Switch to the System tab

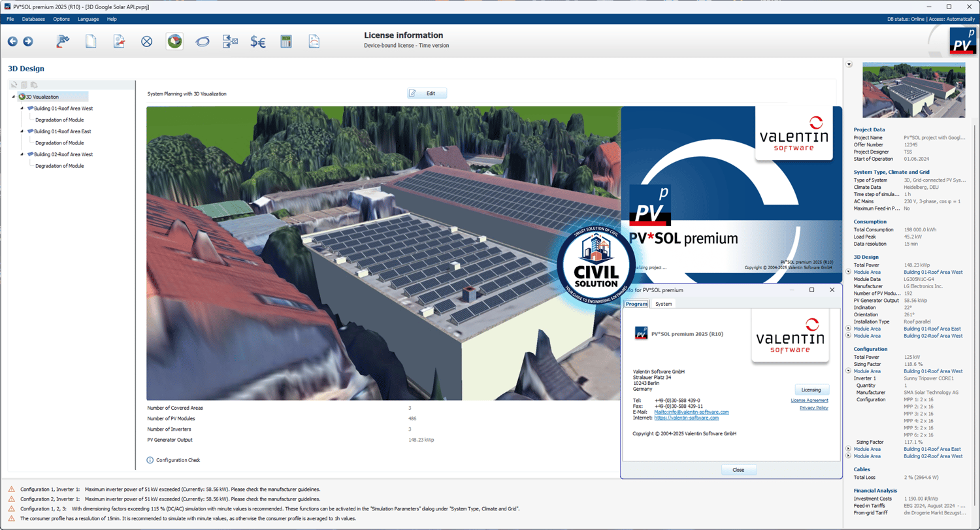click(663, 304)
